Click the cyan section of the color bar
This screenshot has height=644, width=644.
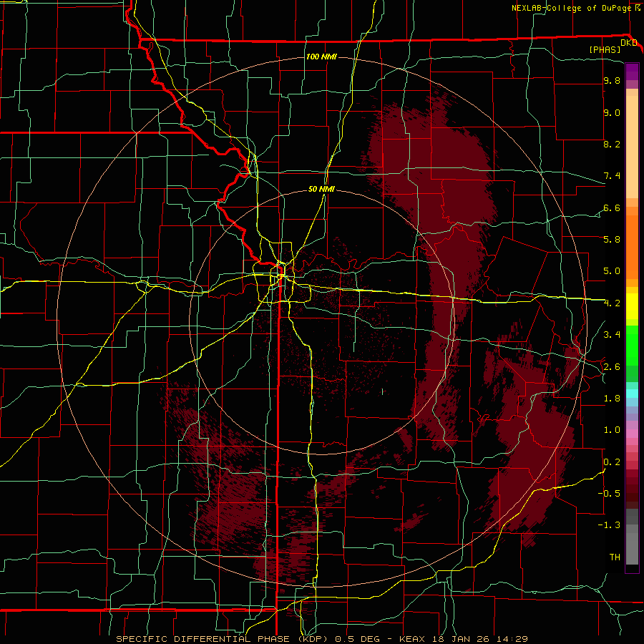pos(632,394)
